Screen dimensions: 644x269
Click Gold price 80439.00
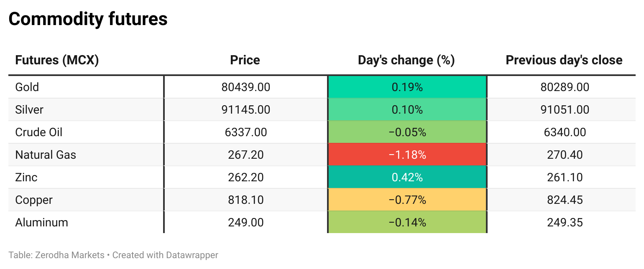(246, 87)
